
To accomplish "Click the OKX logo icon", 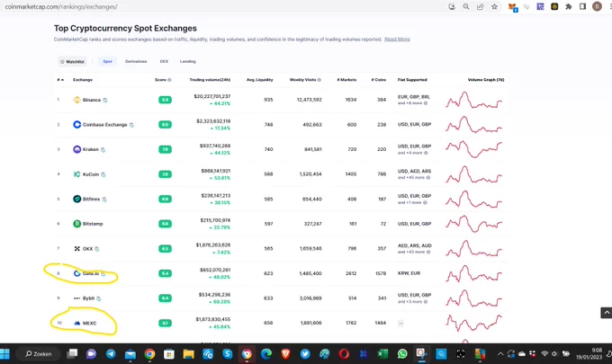I will (76, 249).
